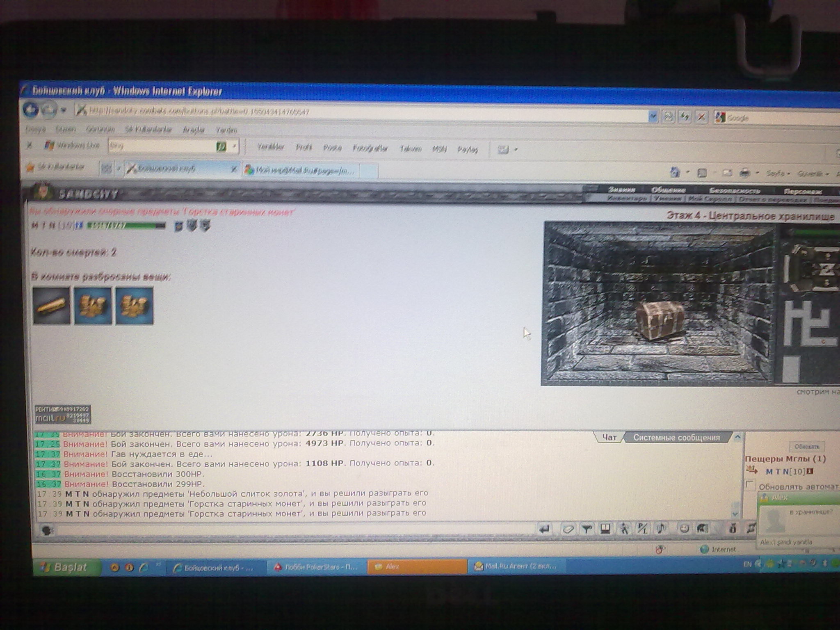
Task: Click the Print icon in command bar
Action: tap(745, 173)
